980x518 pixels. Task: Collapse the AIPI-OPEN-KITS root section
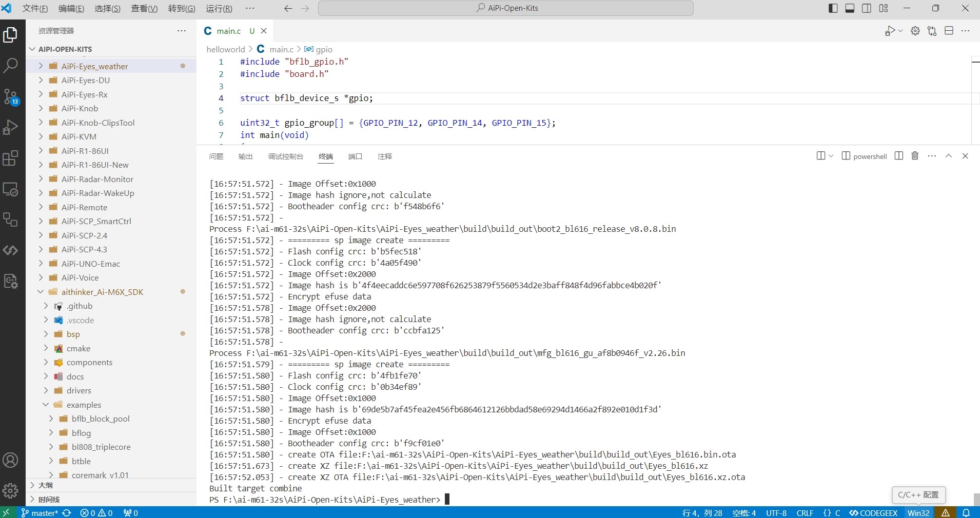pos(32,49)
